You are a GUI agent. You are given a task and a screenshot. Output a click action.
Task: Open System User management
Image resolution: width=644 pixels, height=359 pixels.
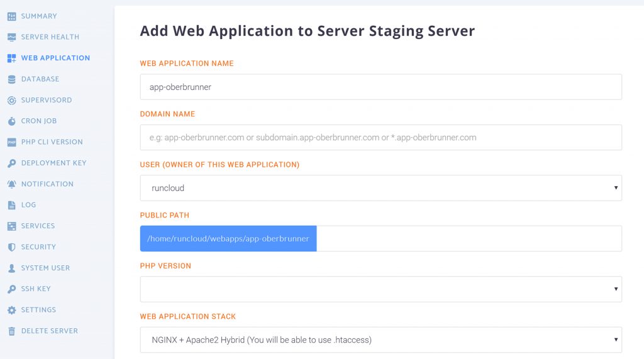[x=45, y=268]
